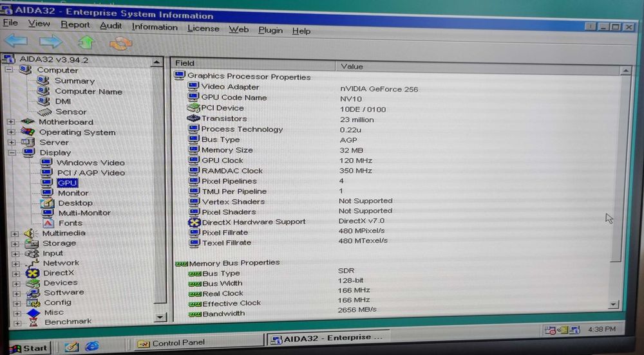The width and height of the screenshot is (644, 355).
Task: Collapse the Computer tree node
Action: (x=8, y=69)
